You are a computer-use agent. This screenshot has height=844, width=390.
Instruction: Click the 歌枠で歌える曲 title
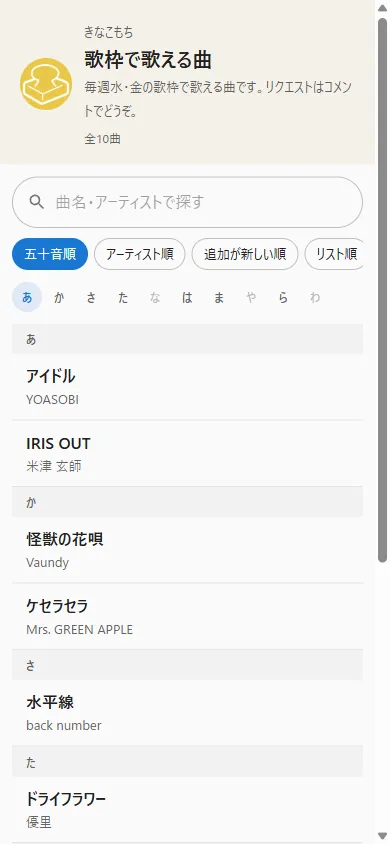(x=147, y=60)
